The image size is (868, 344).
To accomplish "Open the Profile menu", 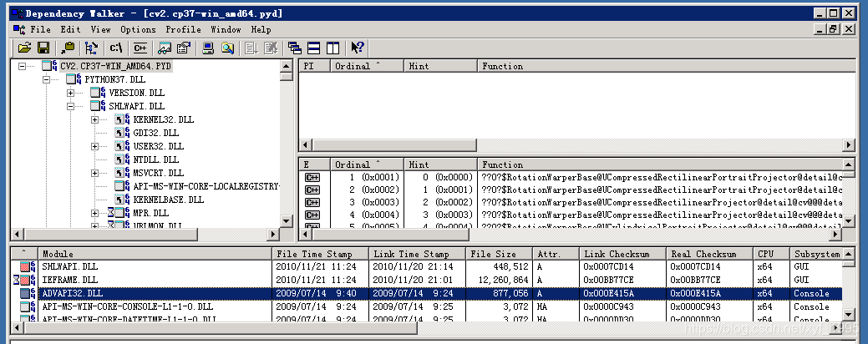I will pyautogui.click(x=183, y=29).
